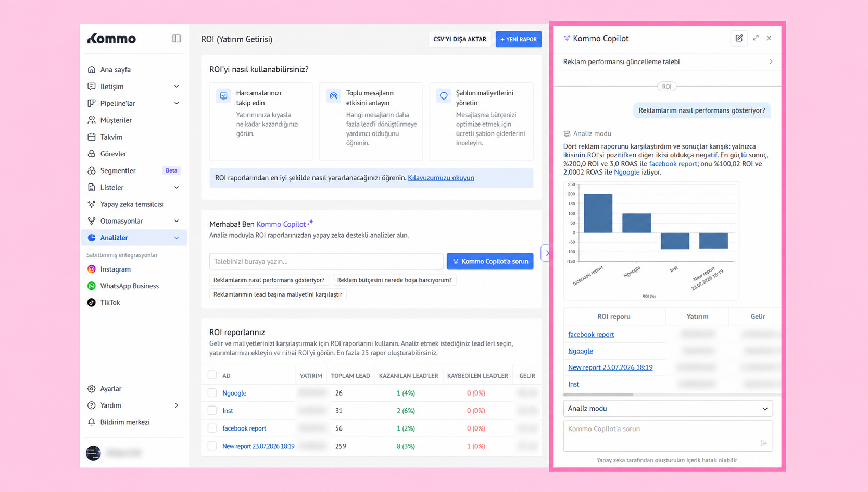
Task: Check the Inst report checkbox
Action: [212, 411]
